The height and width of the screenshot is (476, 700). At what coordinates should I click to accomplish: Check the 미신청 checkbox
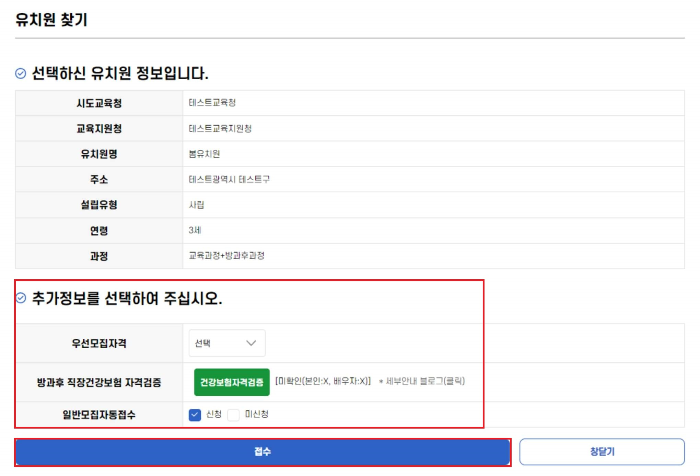point(233,415)
